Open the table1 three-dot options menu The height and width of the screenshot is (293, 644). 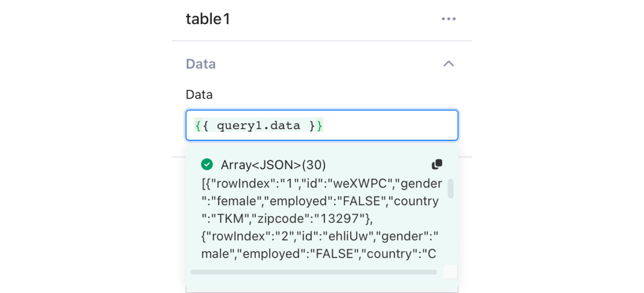coord(448,19)
